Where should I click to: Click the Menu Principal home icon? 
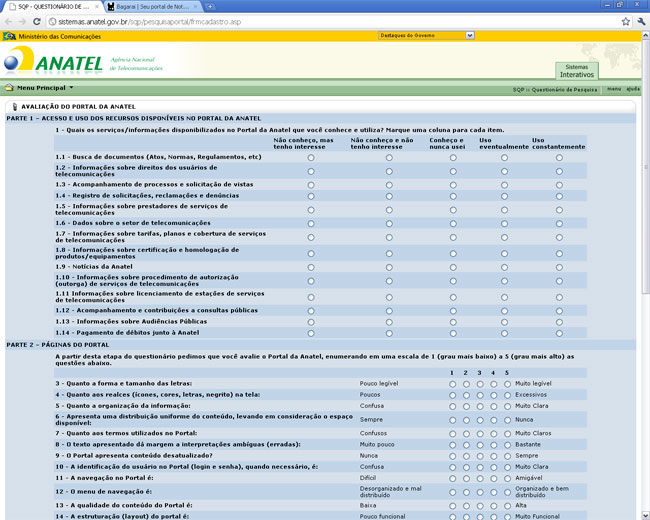coord(10,87)
